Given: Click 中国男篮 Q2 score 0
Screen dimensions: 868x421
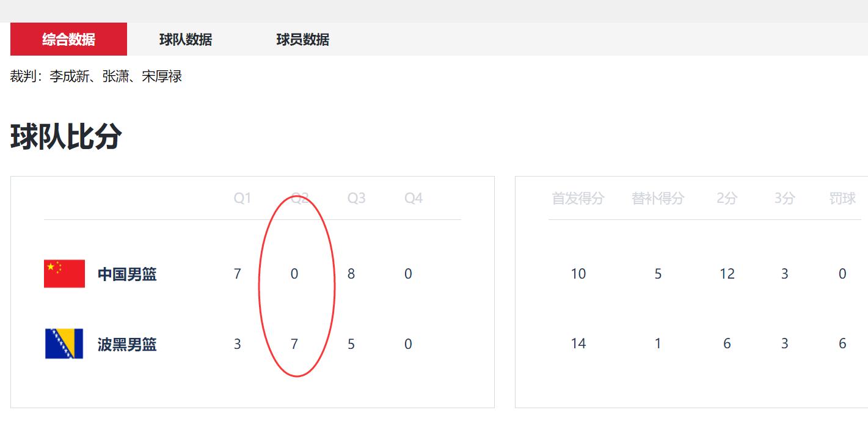Looking at the screenshot, I should [294, 274].
